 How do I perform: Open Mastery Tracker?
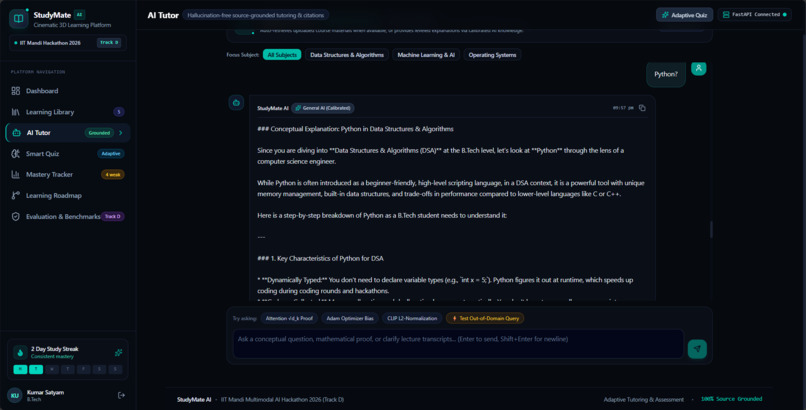click(x=67, y=175)
